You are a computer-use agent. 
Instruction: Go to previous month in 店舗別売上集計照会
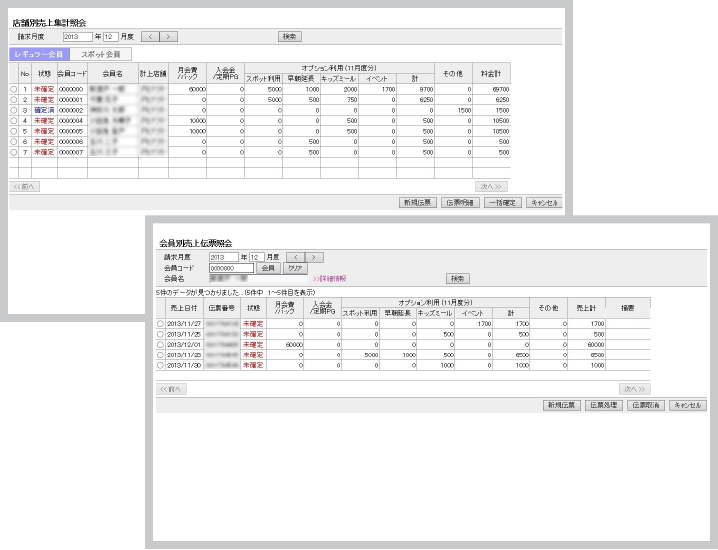tap(150, 37)
